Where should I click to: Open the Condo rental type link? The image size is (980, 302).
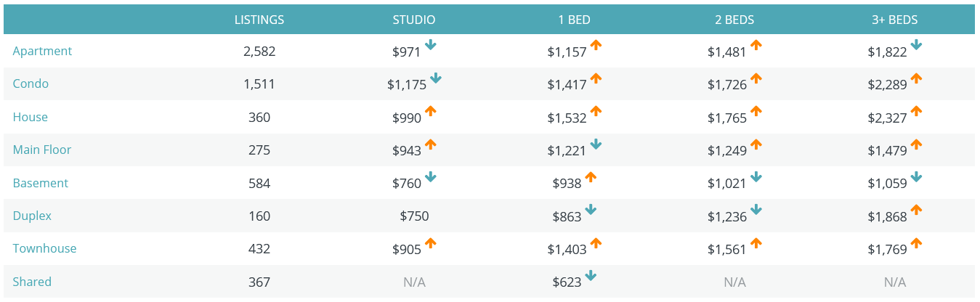(31, 83)
